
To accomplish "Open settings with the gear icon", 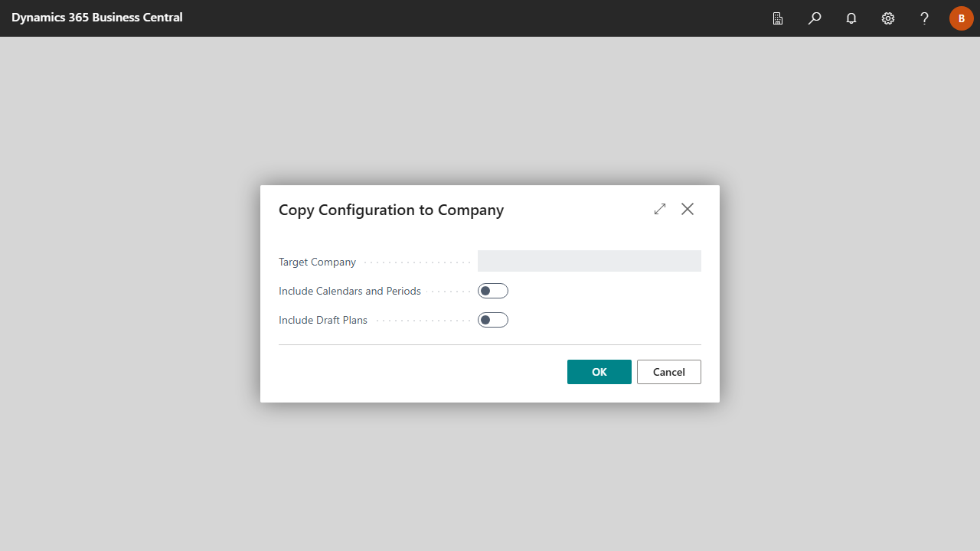I will pos(888,18).
